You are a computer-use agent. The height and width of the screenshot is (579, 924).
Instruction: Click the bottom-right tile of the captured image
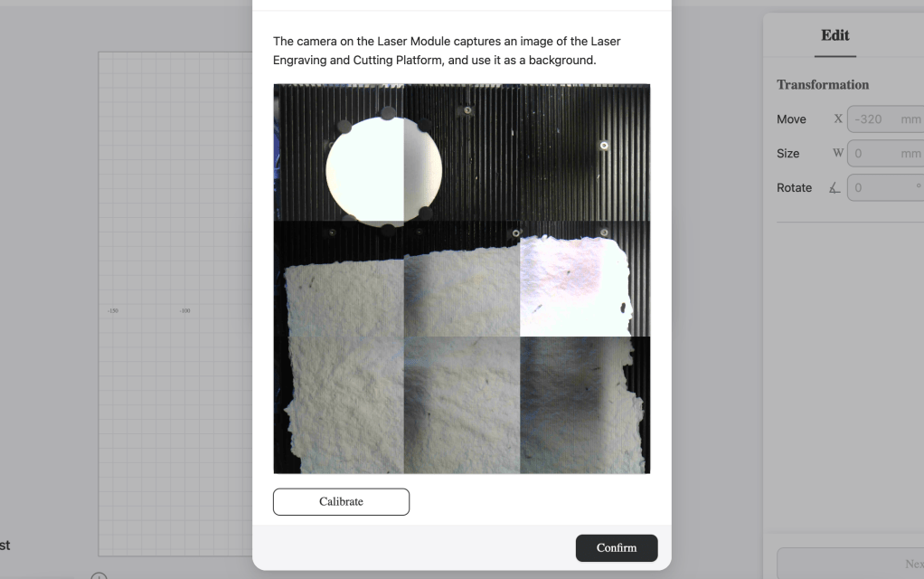coord(585,404)
